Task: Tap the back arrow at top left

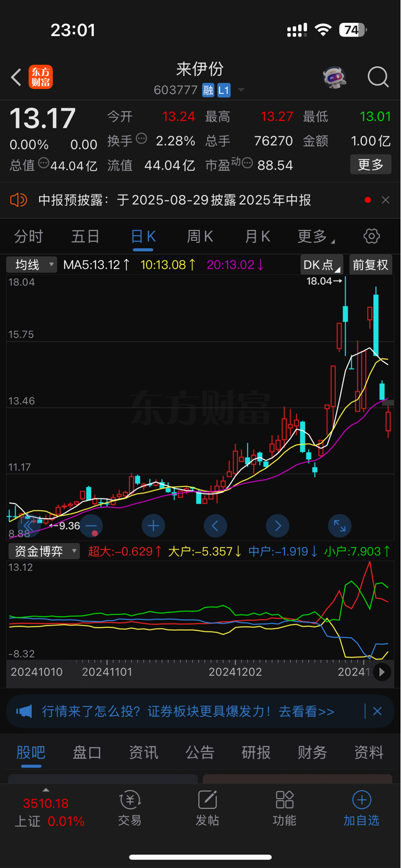Action: [16, 77]
